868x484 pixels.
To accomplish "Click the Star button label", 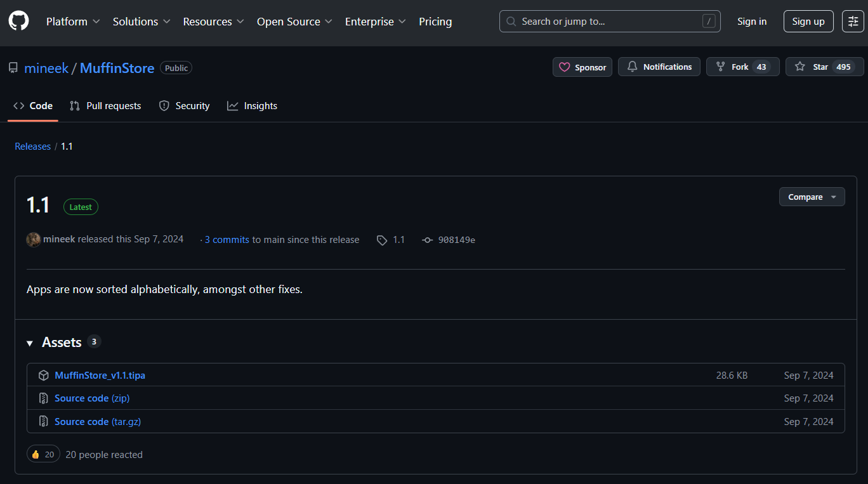I will [x=820, y=67].
